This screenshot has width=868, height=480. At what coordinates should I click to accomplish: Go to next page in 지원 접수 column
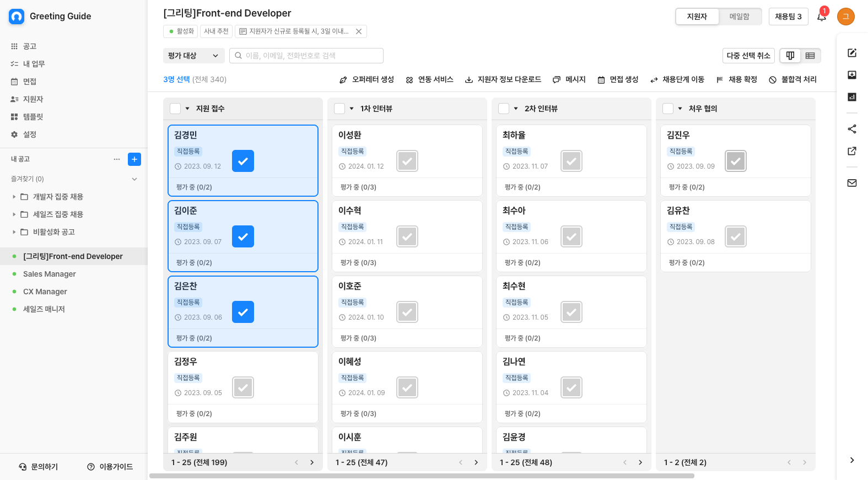tap(312, 462)
